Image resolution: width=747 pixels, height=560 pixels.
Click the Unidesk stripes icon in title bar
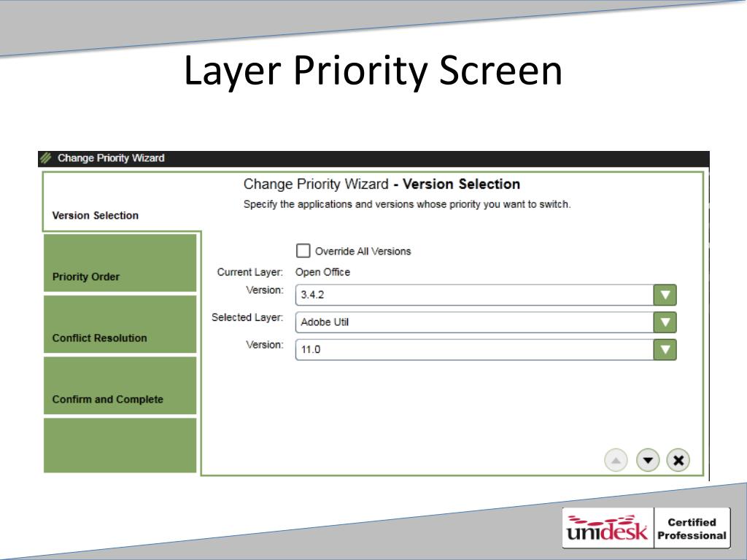click(x=46, y=158)
